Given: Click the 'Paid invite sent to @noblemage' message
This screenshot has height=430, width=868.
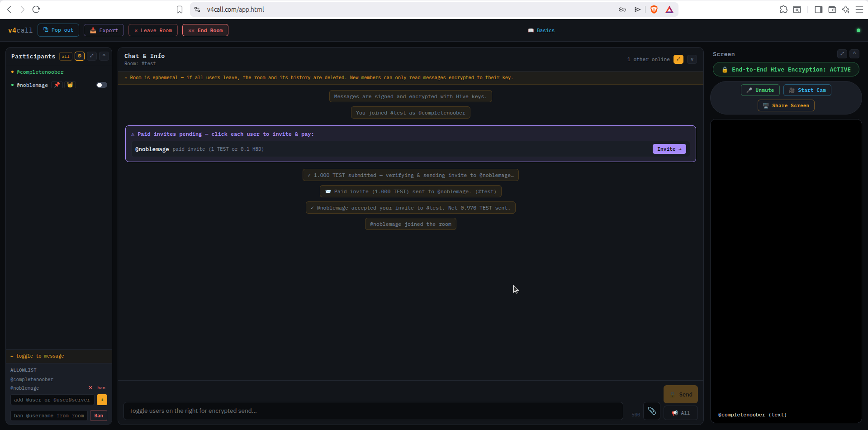Looking at the screenshot, I should 411,191.
